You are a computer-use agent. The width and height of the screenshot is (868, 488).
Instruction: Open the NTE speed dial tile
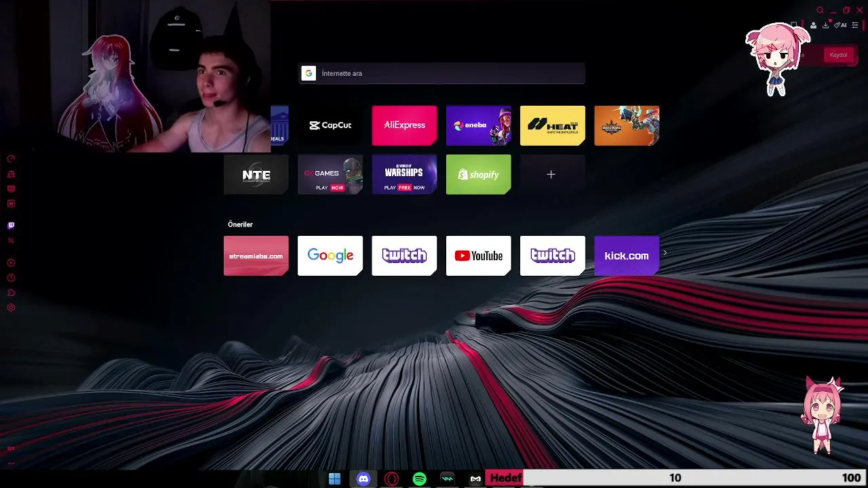point(256,174)
